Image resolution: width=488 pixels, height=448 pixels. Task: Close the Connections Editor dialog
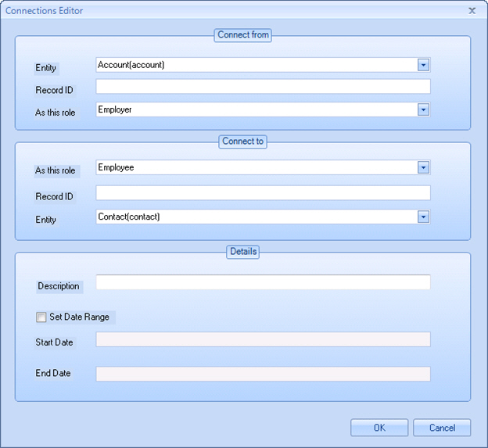tap(472, 11)
